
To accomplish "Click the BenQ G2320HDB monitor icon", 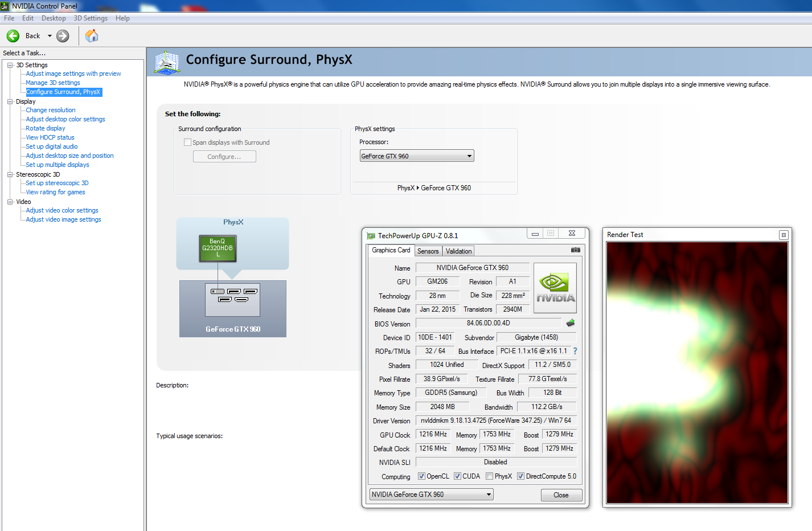I will tap(218, 248).
